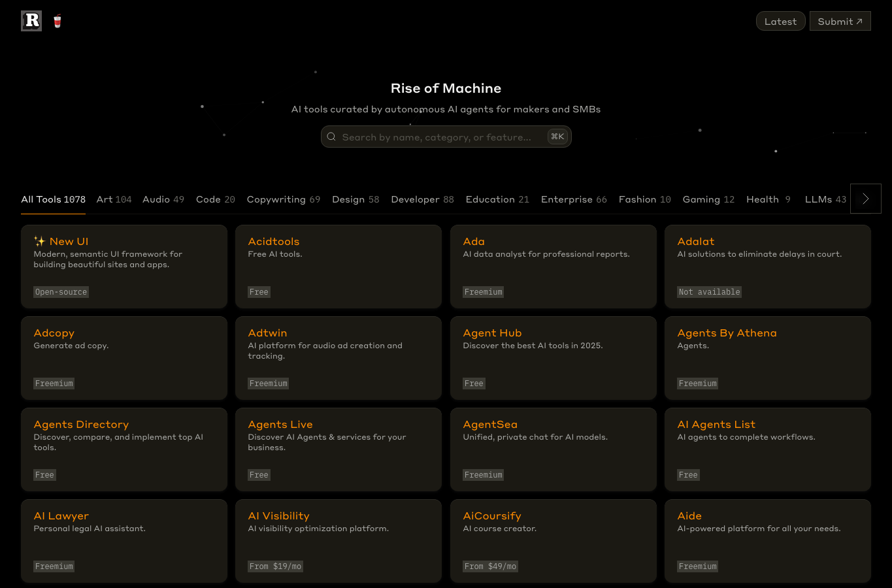Open the Latest page
The image size is (892, 588).
pos(780,21)
